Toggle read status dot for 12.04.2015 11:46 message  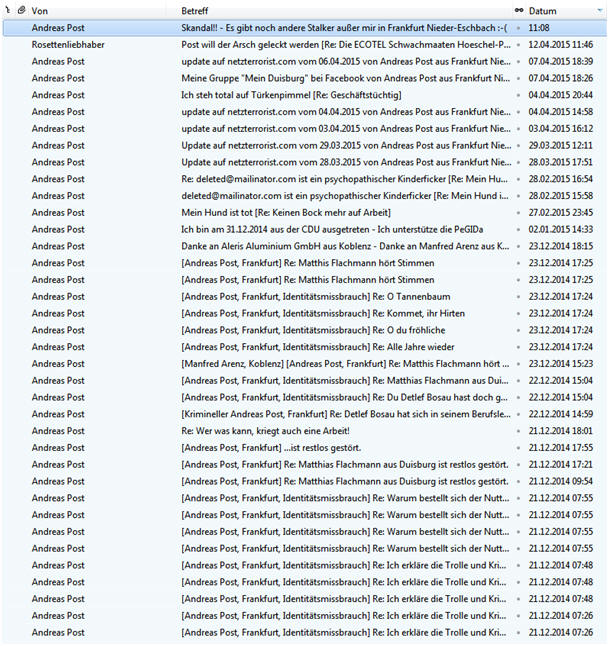coord(518,45)
